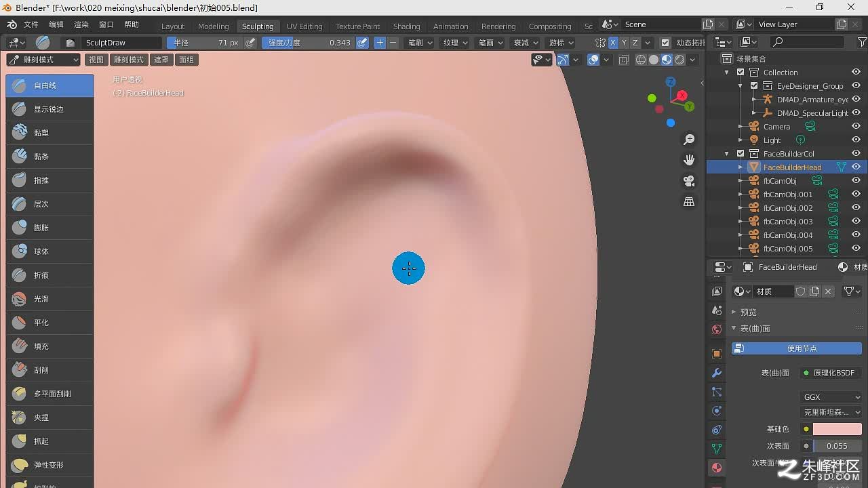The height and width of the screenshot is (488, 868).
Task: Set brush direction to add (plus)
Action: tap(380, 43)
